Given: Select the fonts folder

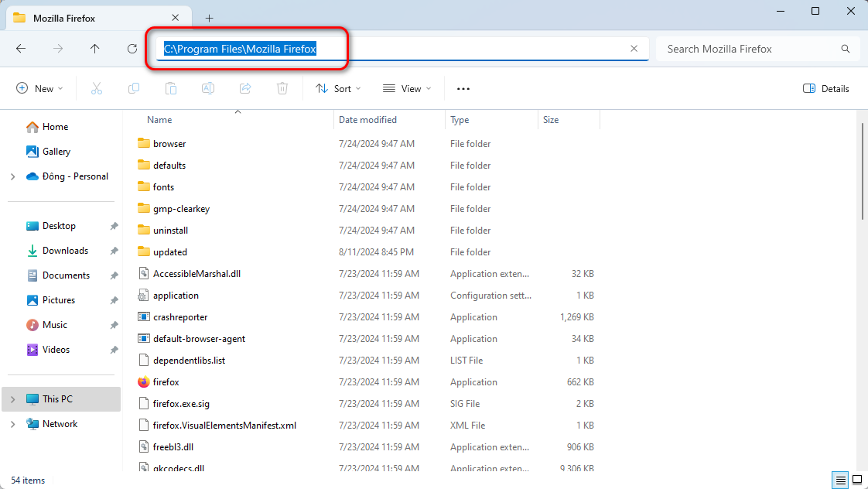Looking at the screenshot, I should tap(155, 186).
